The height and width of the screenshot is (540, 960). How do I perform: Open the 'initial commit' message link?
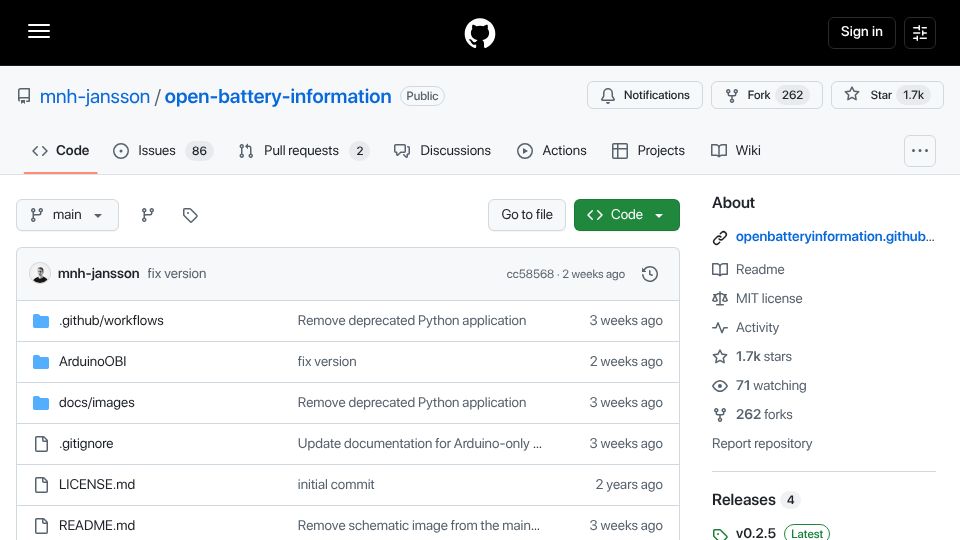click(336, 484)
